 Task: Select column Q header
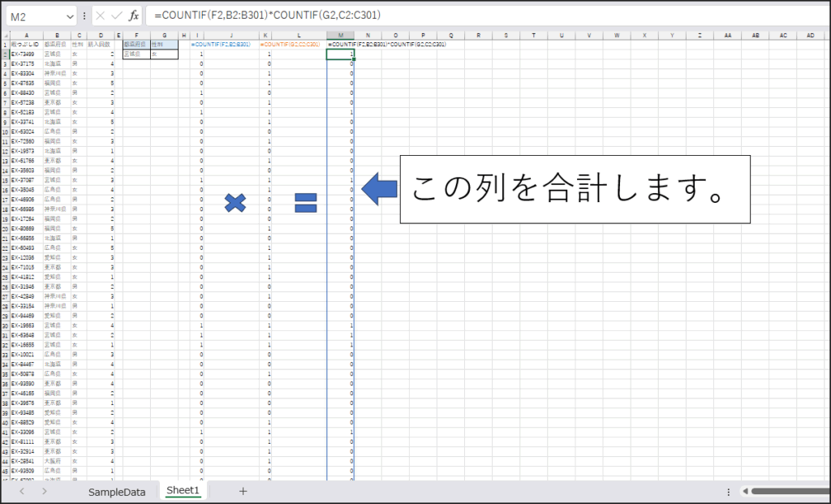tap(451, 36)
